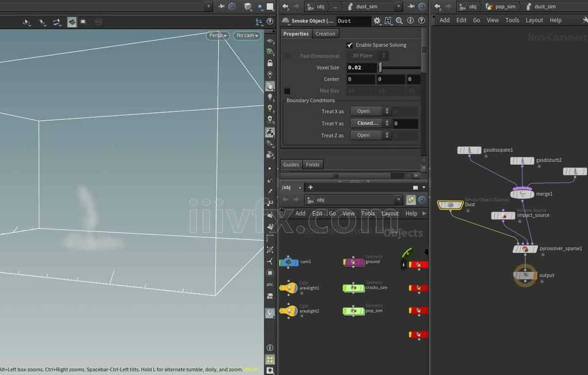This screenshot has height=375, width=588.
Task: Select the cracks_sim geometry node
Action: pyautogui.click(x=354, y=288)
